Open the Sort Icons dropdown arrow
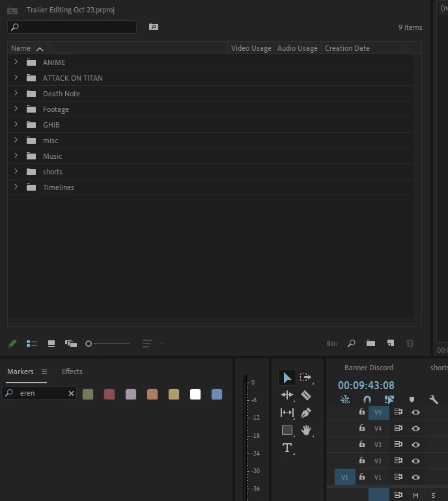Viewport: 448px width, 501px height. tap(161, 344)
